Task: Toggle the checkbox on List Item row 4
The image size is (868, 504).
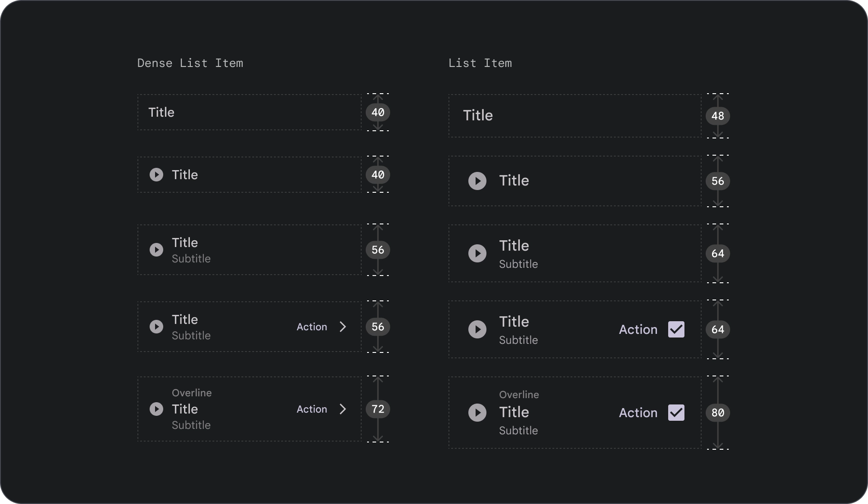Action: 675,329
